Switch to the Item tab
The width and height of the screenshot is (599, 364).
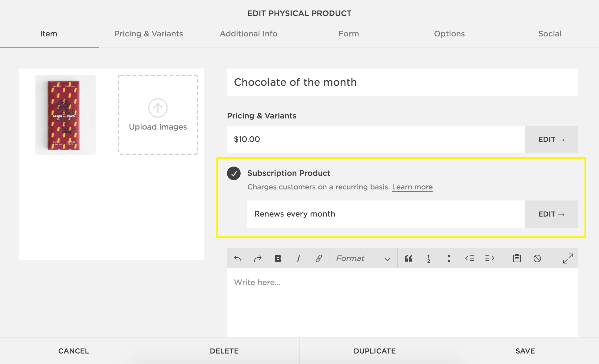(49, 34)
